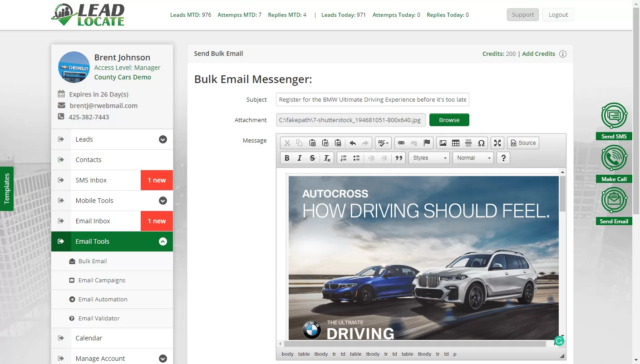Open the Templates side tab

pos(7,189)
